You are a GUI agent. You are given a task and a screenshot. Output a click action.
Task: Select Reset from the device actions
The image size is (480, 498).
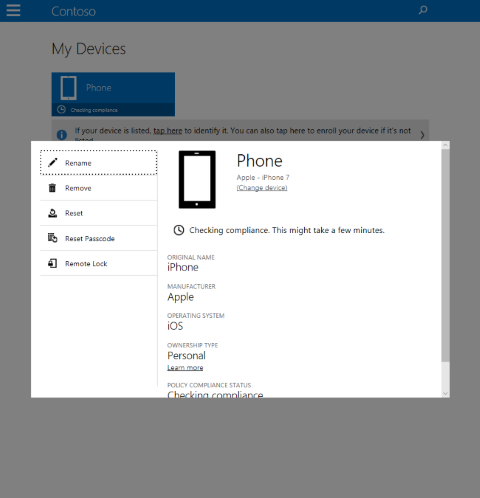[99, 213]
